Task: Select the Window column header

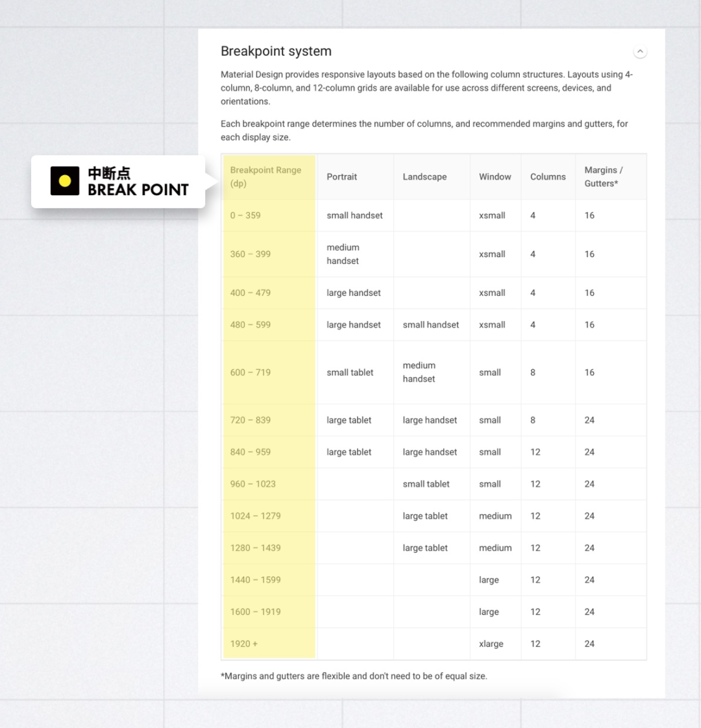Action: click(x=495, y=176)
